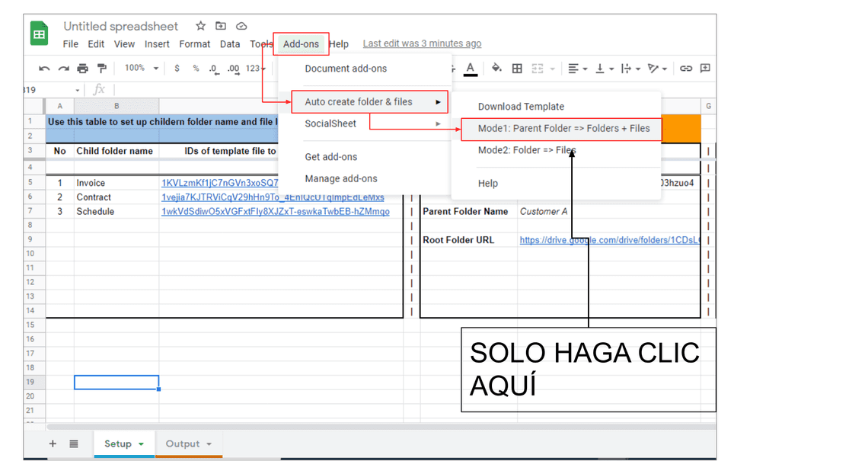Open horizontal align dropdown in toolbar

pyautogui.click(x=578, y=69)
